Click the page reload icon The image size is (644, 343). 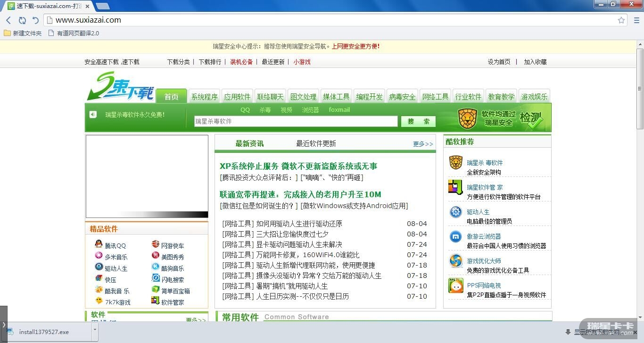pos(22,20)
